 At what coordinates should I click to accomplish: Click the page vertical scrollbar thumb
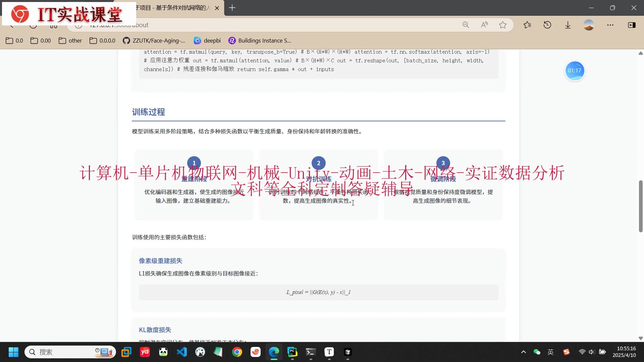point(640,206)
